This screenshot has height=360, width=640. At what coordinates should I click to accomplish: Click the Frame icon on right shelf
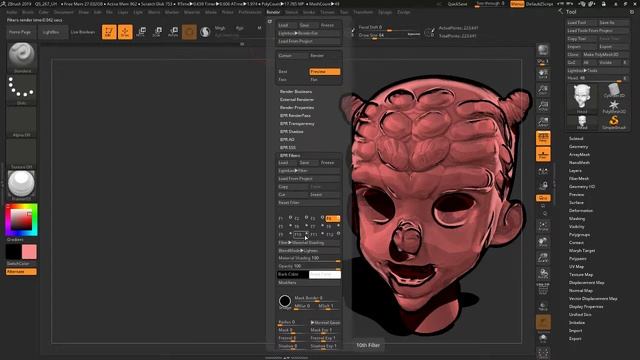543,226
